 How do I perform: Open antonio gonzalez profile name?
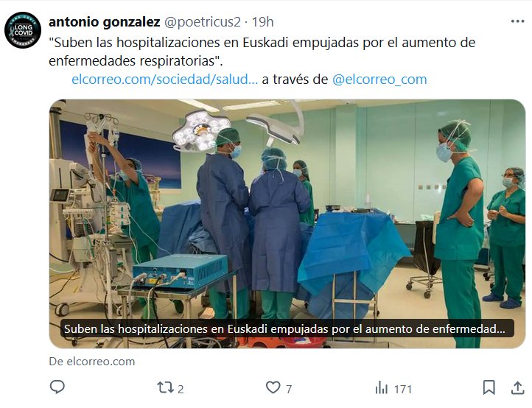pyautogui.click(x=105, y=21)
